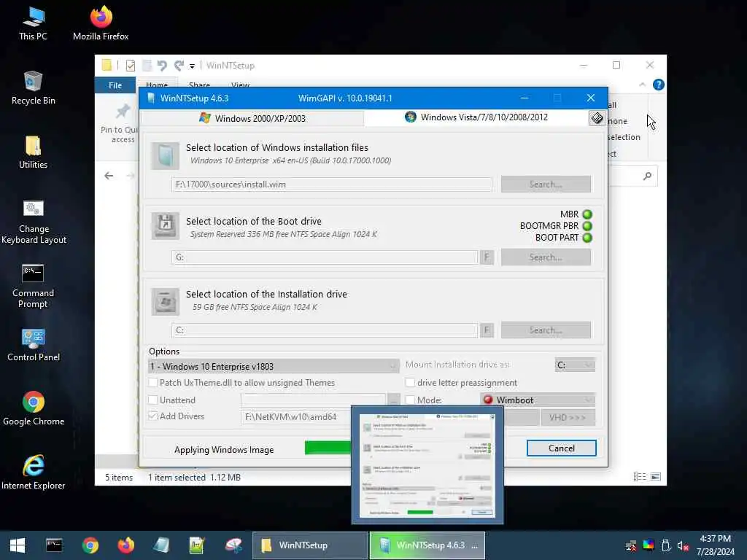Open the Explorer View ribbon tab

pos(241,85)
